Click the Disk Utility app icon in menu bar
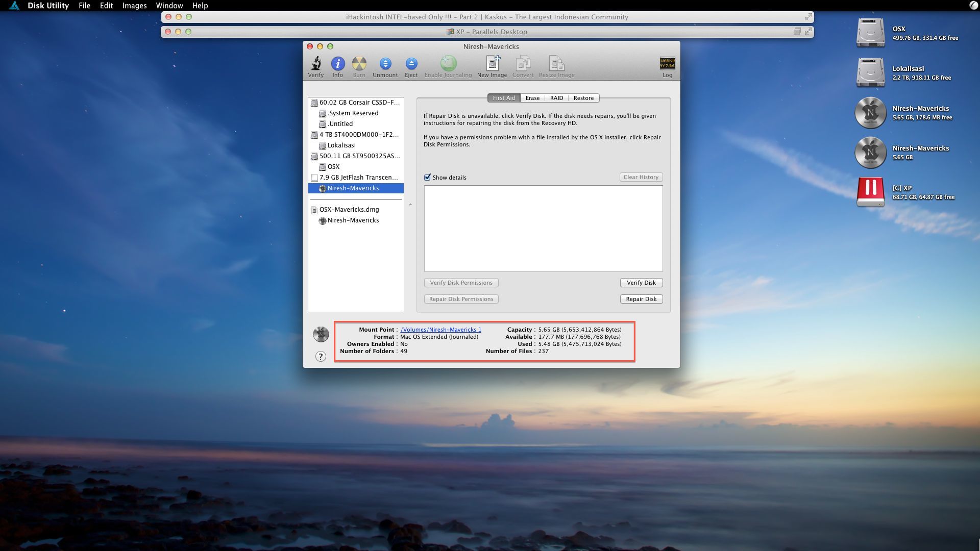980x551 pixels. pyautogui.click(x=14, y=6)
